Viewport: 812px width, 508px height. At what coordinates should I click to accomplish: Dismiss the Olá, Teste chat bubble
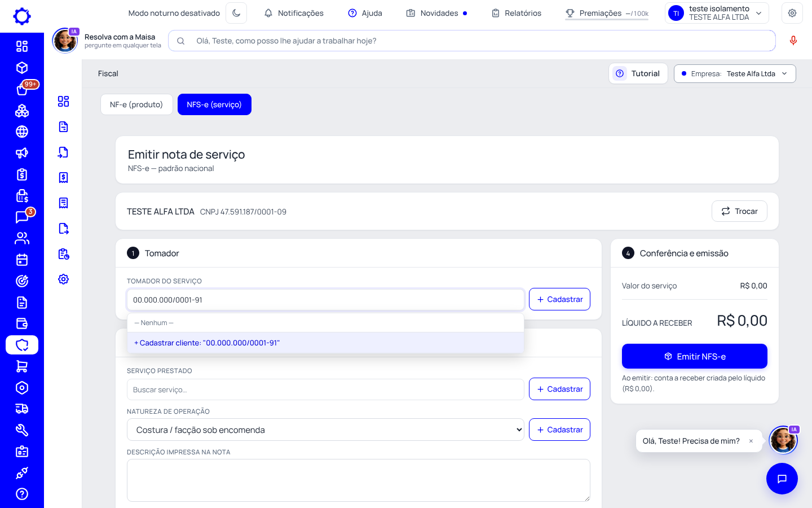[751, 441]
